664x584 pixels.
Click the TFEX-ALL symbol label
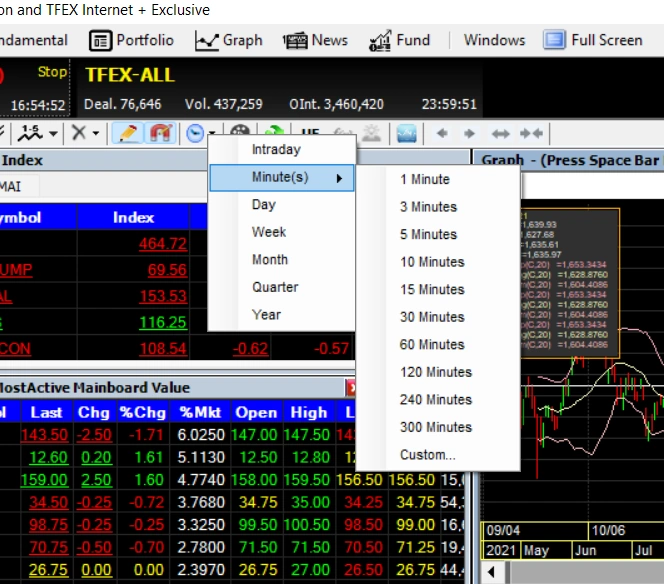point(130,75)
